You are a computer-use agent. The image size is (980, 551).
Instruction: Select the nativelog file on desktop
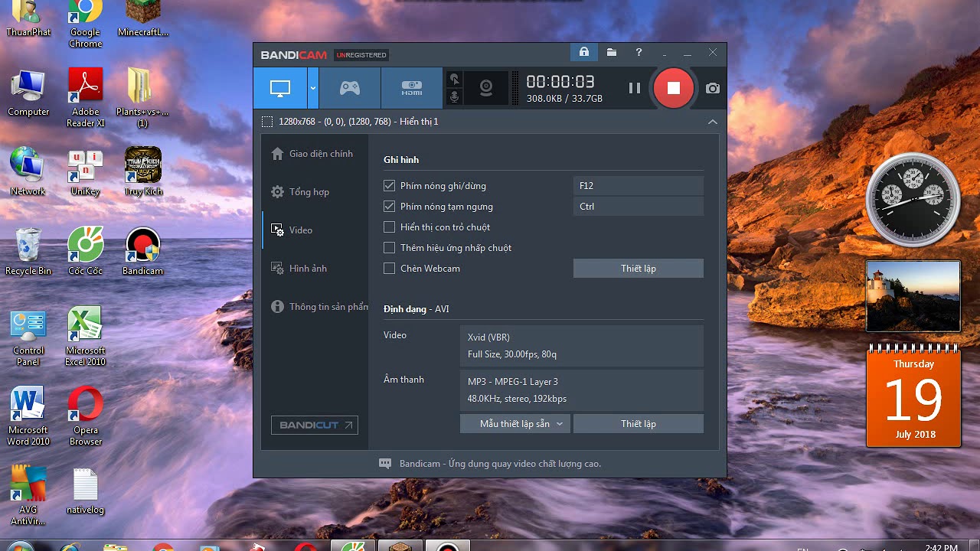[86, 491]
